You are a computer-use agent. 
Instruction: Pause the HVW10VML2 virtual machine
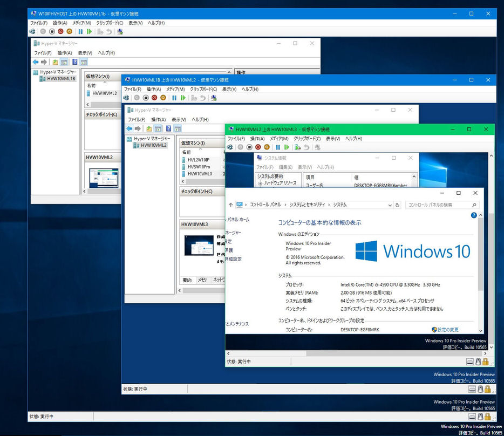pos(174,98)
